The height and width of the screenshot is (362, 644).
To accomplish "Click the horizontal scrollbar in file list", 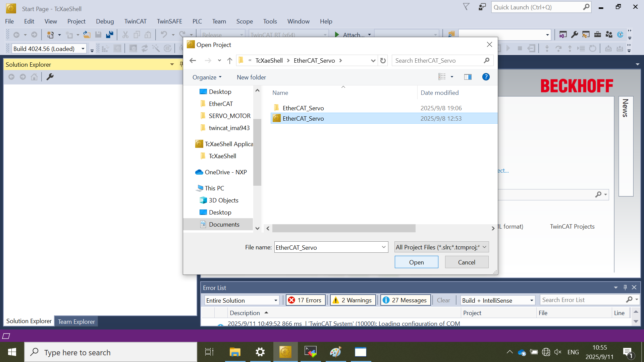I will [344, 228].
